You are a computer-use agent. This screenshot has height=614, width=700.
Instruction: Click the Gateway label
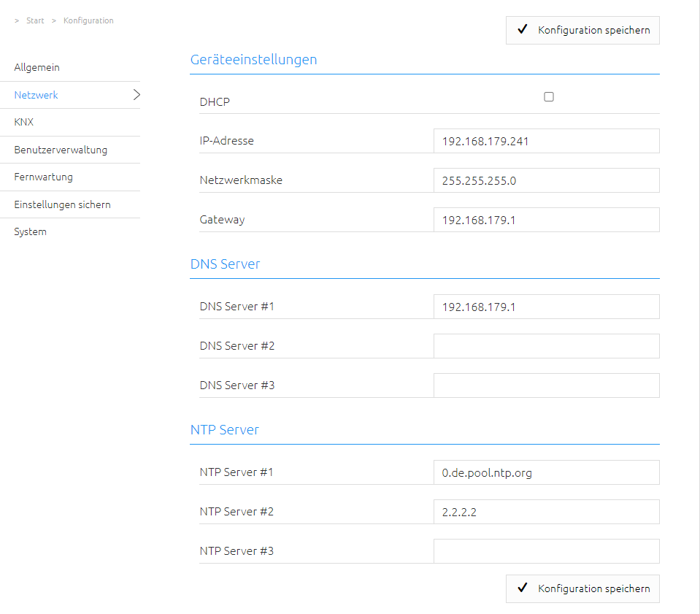click(x=223, y=220)
